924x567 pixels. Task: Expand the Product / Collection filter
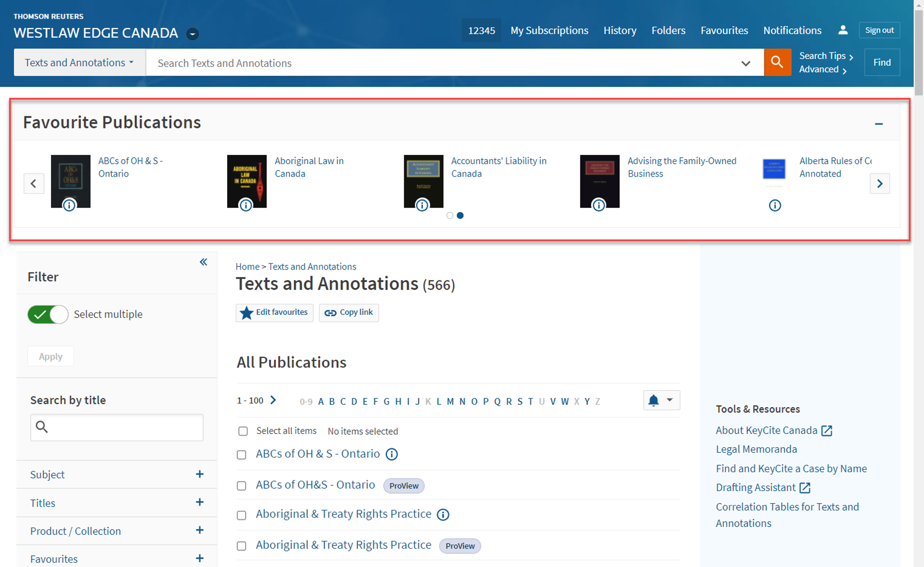coord(117,531)
